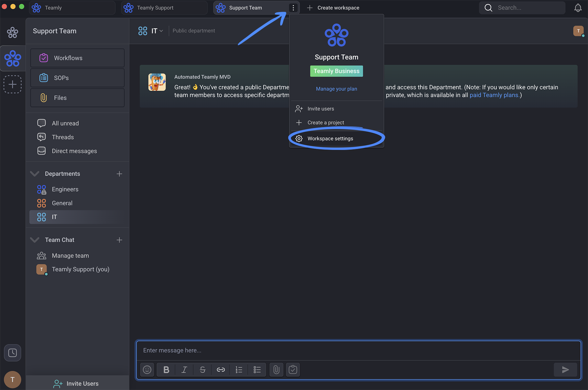Switch to the Teamly tab

coord(72,8)
